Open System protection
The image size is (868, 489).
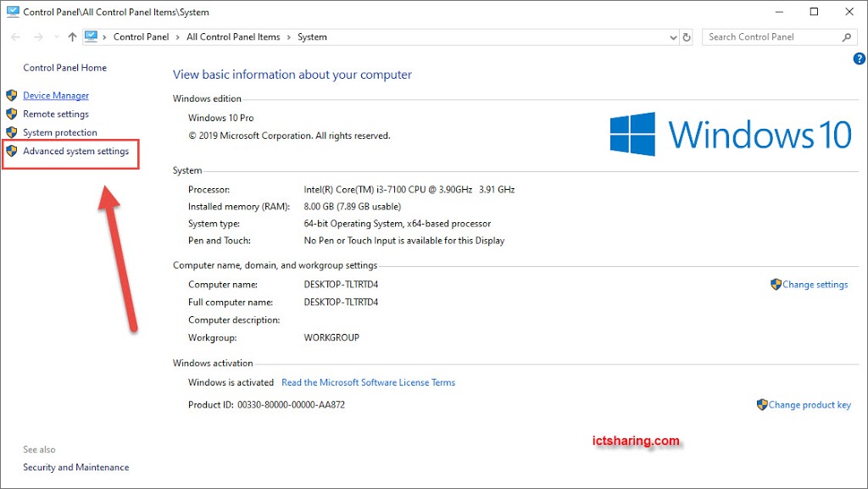pos(60,133)
